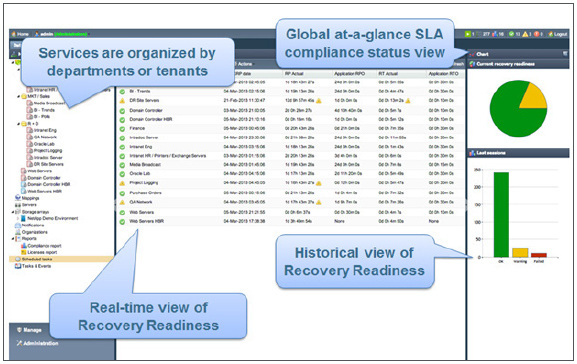This screenshot has width=577, height=364.
Task: Select Intranet Eng in the tree
Action: tap(42, 130)
